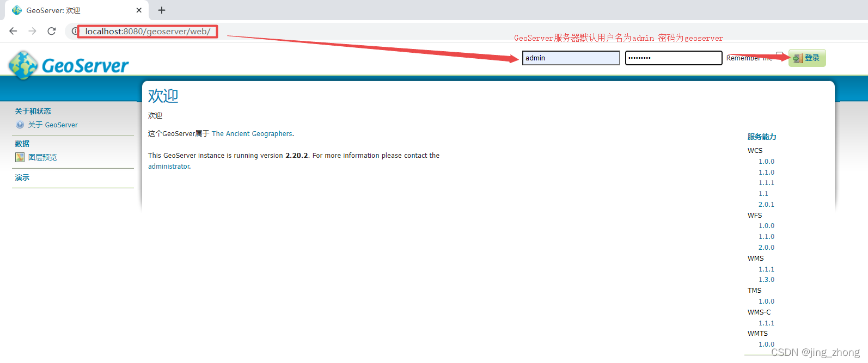
Task: Click the 登录 login button
Action: [x=807, y=58]
